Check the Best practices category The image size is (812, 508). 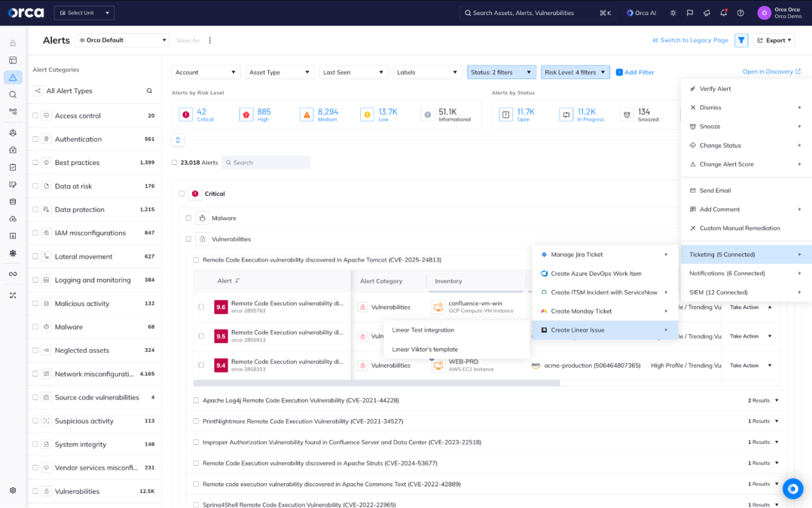click(x=35, y=162)
